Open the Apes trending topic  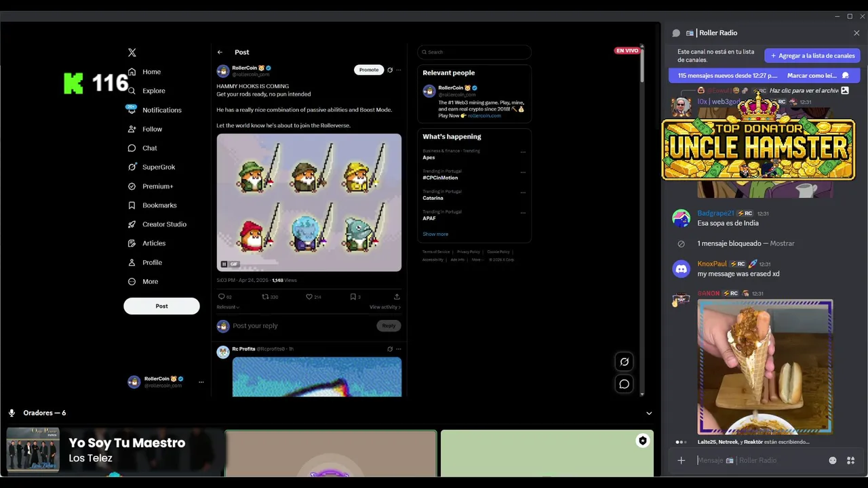[x=429, y=157]
